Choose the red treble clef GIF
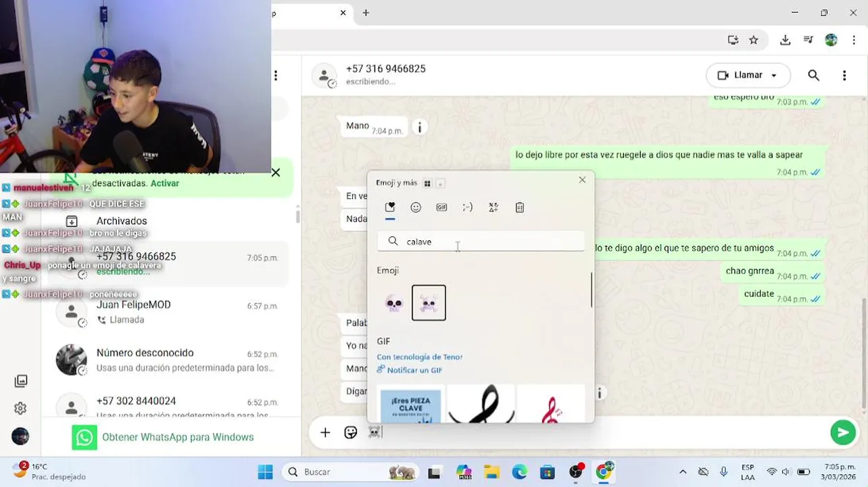 click(x=550, y=404)
